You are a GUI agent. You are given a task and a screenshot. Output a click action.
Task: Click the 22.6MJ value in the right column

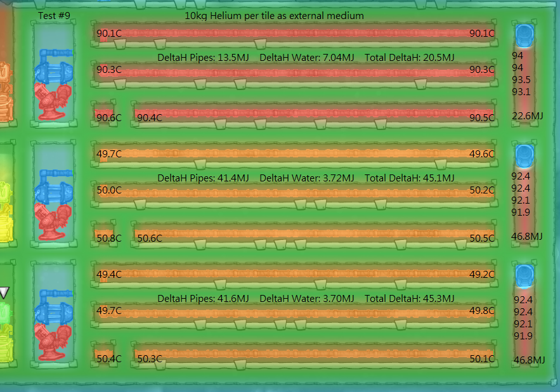click(x=527, y=115)
